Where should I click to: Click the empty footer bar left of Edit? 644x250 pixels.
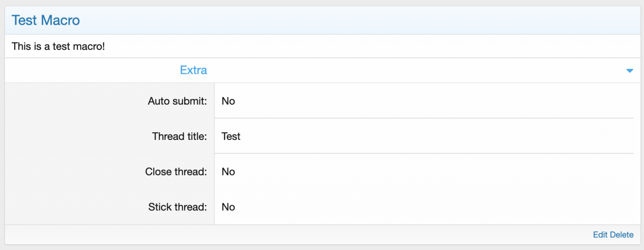[302, 235]
